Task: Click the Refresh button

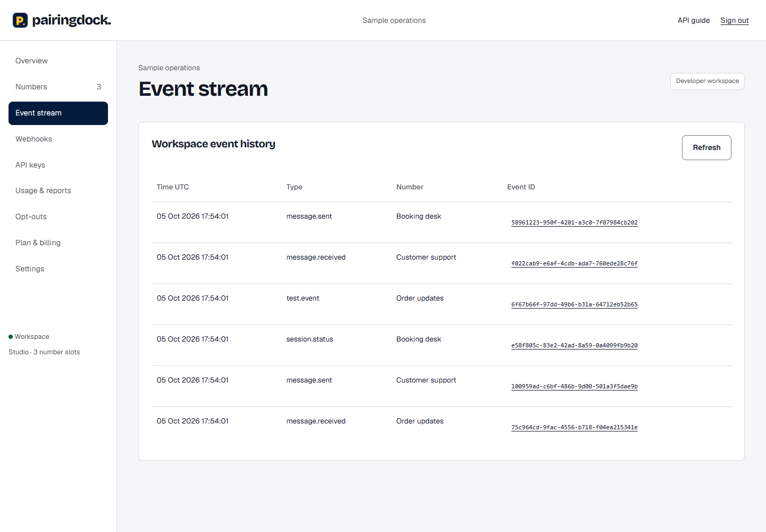Action: (706, 147)
